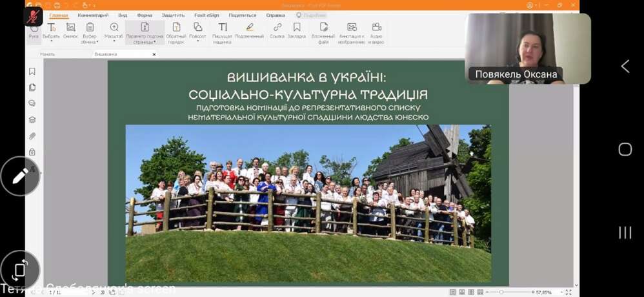Open the Главная ribbon tab
Screen dimensions: 644x297
click(x=59, y=15)
